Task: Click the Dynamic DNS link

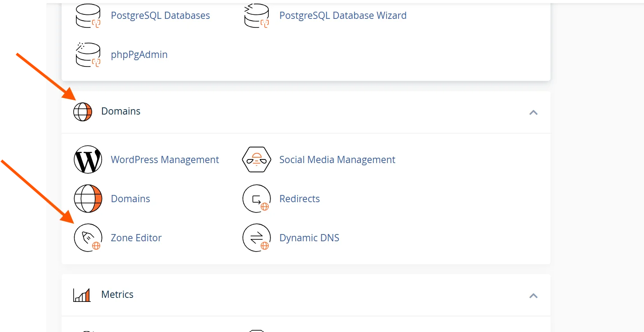Action: (x=309, y=237)
